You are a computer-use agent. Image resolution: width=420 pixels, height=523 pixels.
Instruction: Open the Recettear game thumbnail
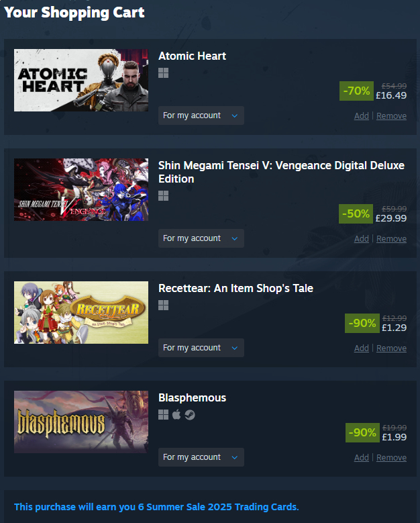pos(81,312)
